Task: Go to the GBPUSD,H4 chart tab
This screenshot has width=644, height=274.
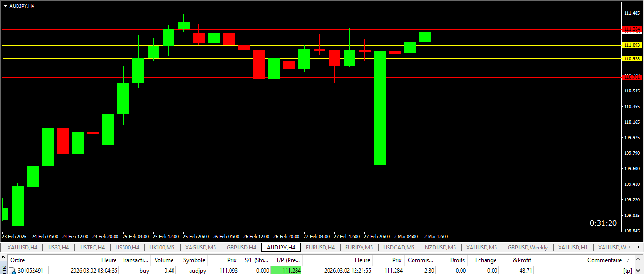Action: pyautogui.click(x=241, y=247)
